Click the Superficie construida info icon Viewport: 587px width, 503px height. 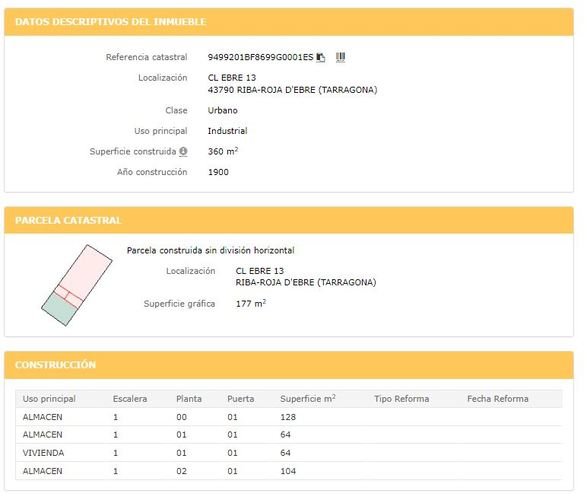tap(183, 152)
